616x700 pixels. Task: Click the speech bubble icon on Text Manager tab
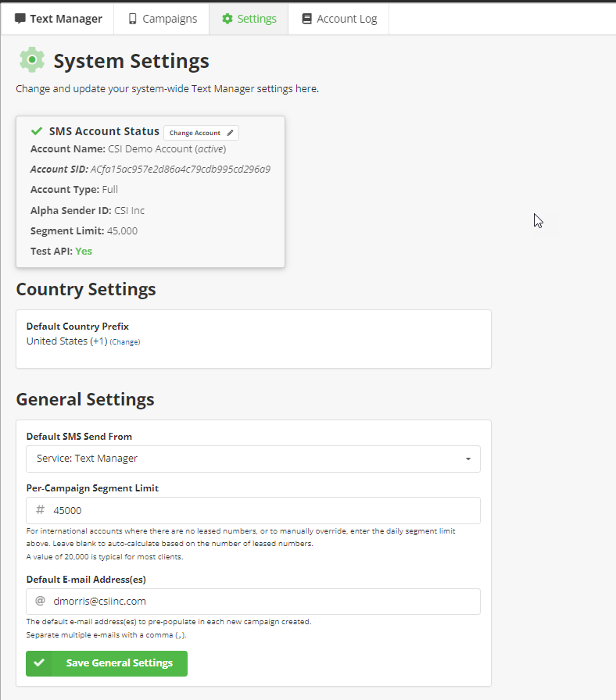pos(20,19)
